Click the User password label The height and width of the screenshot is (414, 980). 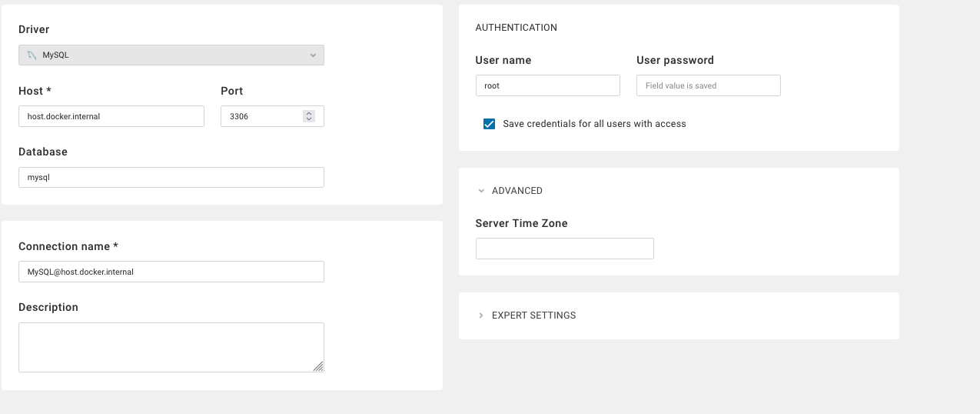click(676, 60)
